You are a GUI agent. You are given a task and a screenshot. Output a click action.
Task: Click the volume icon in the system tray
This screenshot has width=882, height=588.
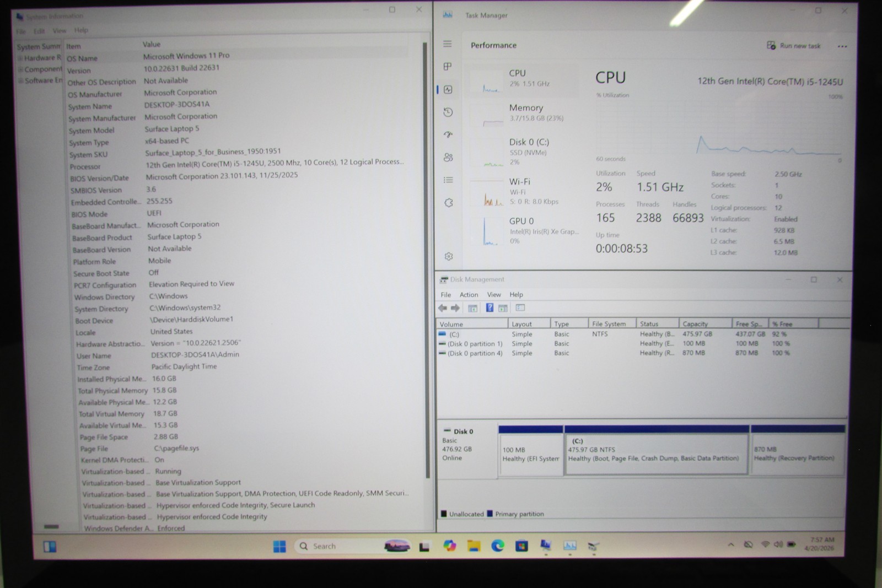click(778, 544)
